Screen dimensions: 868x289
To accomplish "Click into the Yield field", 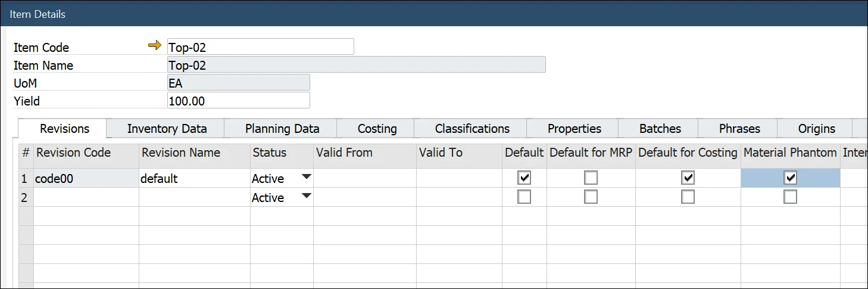I will coord(238,101).
